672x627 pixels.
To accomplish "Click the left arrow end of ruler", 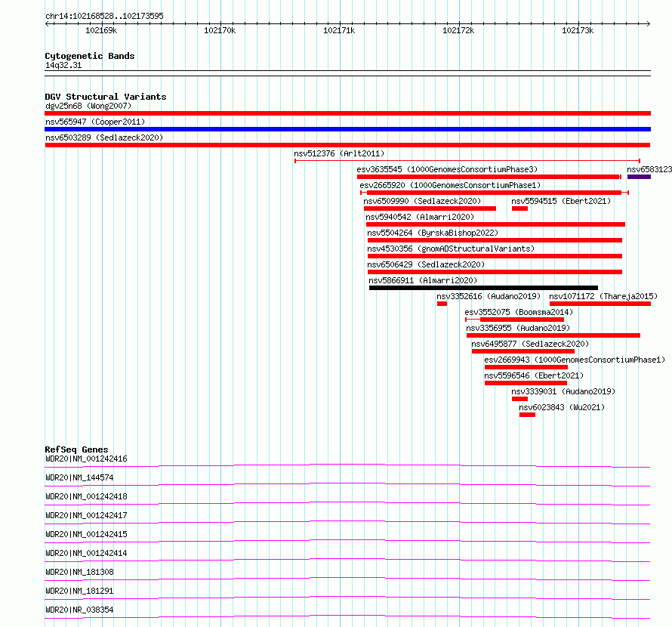I will tap(47, 23).
